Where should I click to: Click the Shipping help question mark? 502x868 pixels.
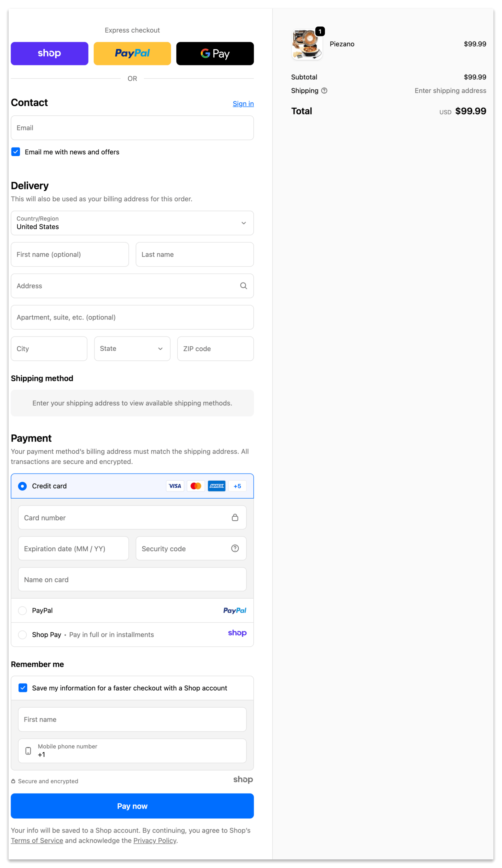point(324,90)
